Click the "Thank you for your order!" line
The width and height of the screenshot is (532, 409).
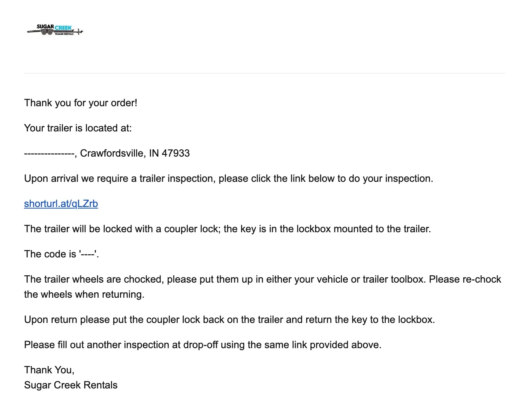coord(81,103)
